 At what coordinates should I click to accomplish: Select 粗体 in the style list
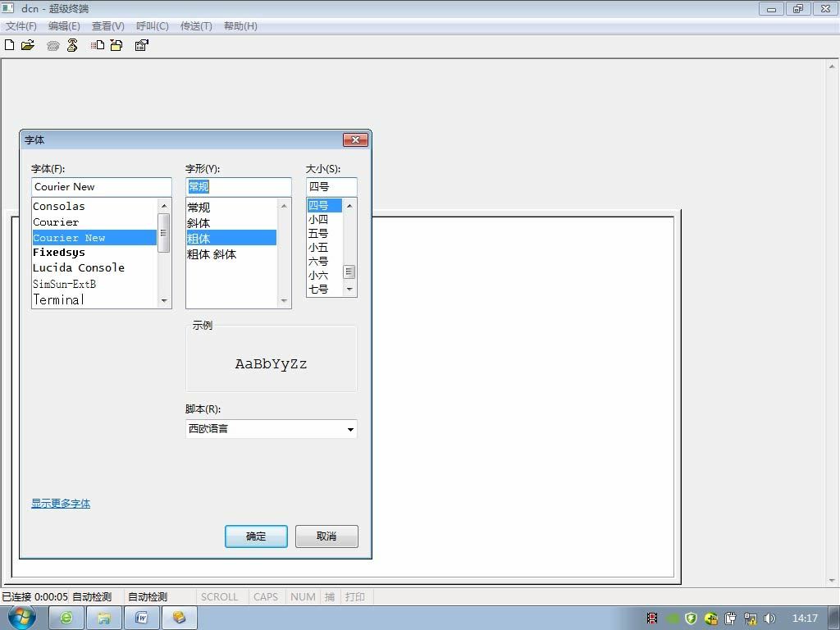(231, 238)
